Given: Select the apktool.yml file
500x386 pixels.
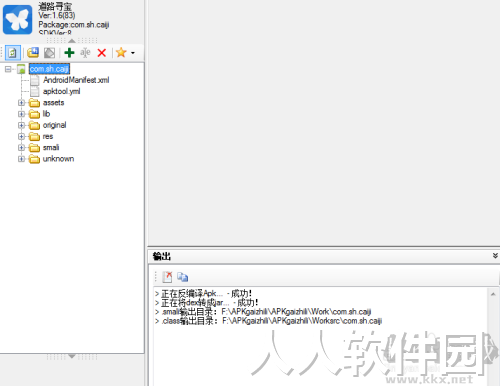Looking at the screenshot, I should pyautogui.click(x=62, y=91).
